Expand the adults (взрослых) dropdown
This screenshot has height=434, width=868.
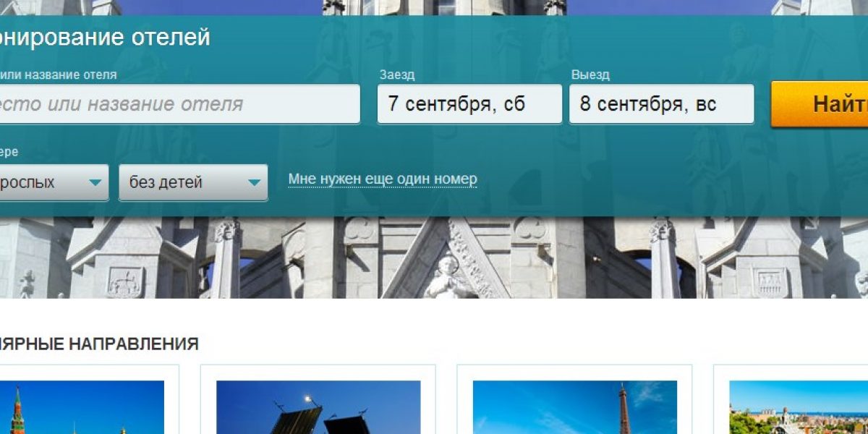[54, 182]
